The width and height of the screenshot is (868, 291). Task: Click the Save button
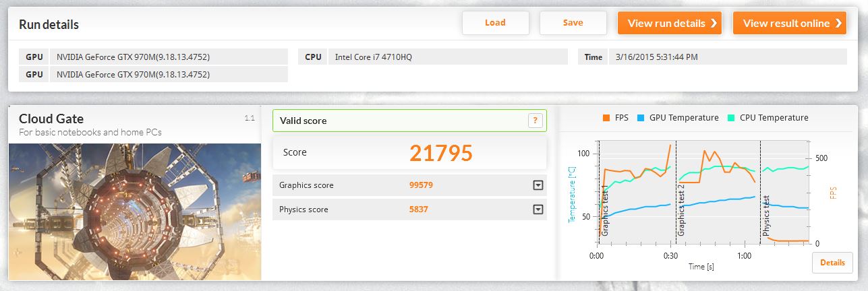pyautogui.click(x=573, y=23)
